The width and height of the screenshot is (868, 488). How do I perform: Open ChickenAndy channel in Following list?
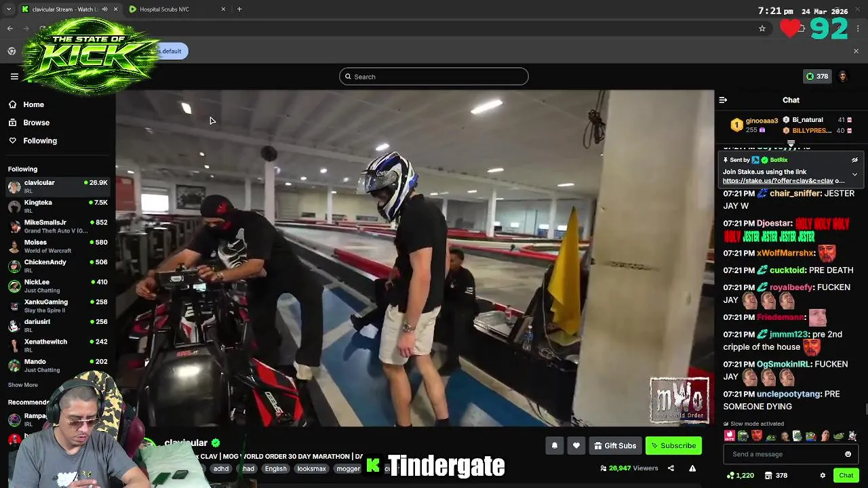[x=58, y=266]
